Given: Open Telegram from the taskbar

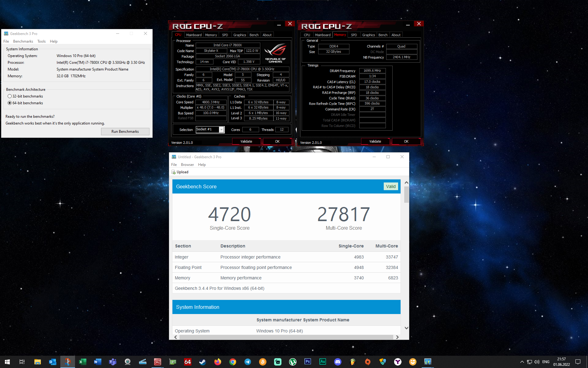Looking at the screenshot, I should pyautogui.click(x=247, y=362).
